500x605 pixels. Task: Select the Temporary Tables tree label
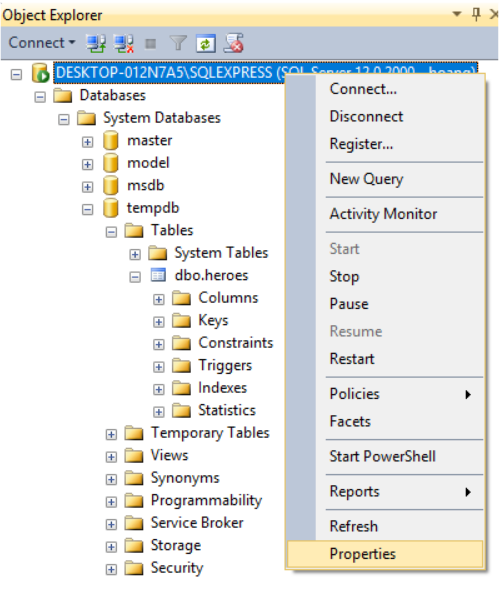(x=210, y=433)
